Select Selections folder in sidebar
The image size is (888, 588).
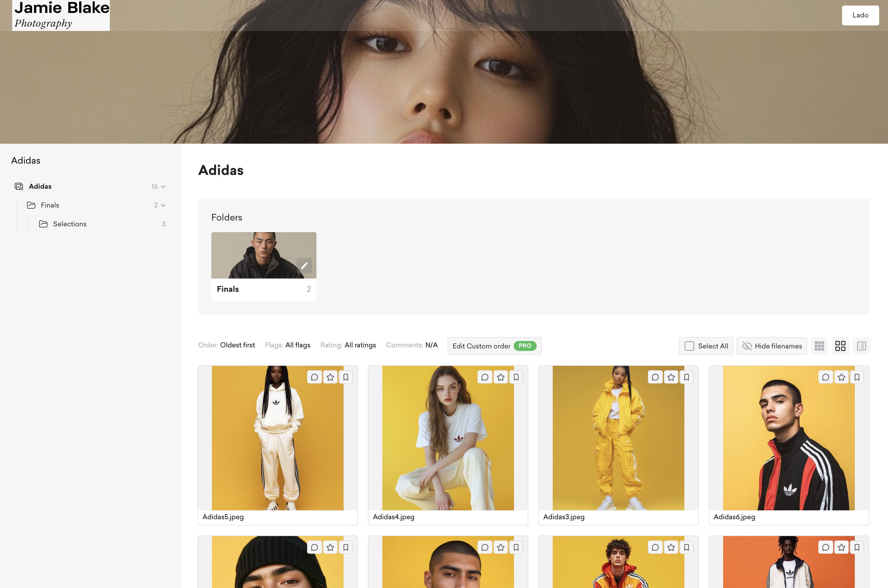tap(70, 224)
